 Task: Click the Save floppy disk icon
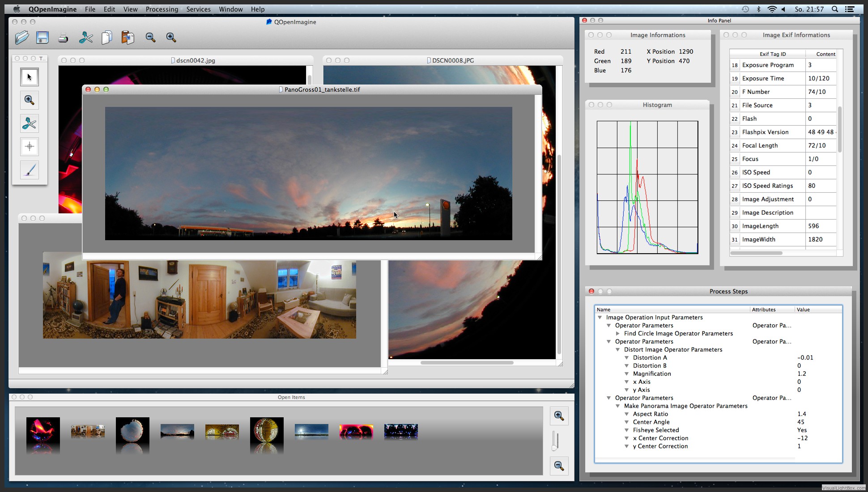(x=43, y=38)
